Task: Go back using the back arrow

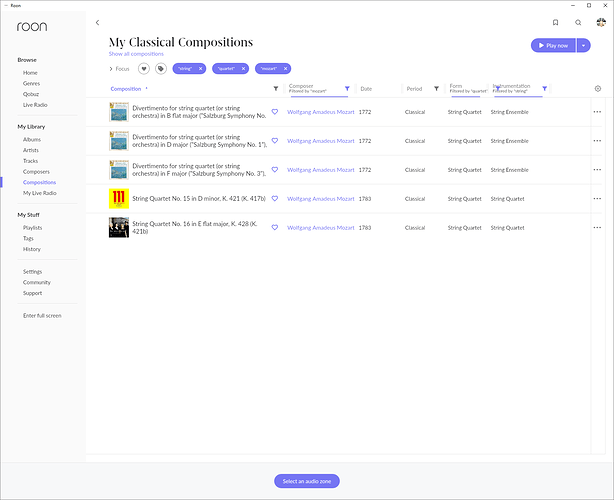Action: point(98,23)
